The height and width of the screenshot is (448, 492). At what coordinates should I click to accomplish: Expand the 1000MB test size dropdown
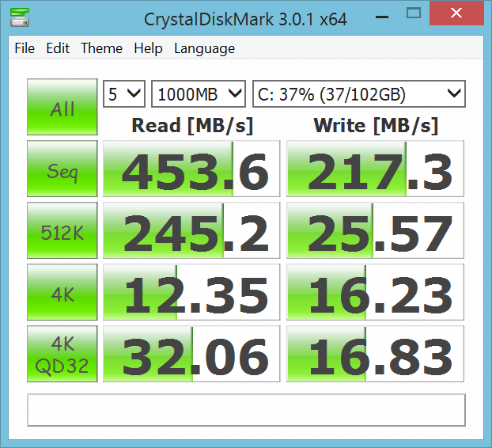click(199, 94)
